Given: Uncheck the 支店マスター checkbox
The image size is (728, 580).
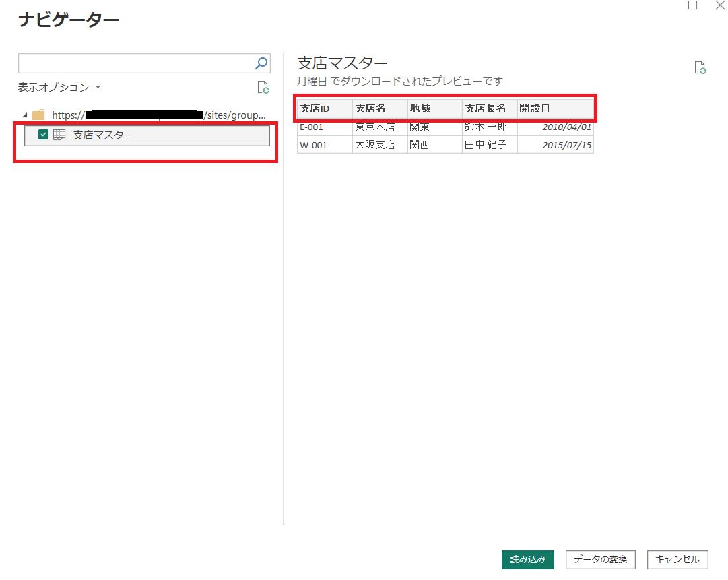Looking at the screenshot, I should click(x=43, y=135).
